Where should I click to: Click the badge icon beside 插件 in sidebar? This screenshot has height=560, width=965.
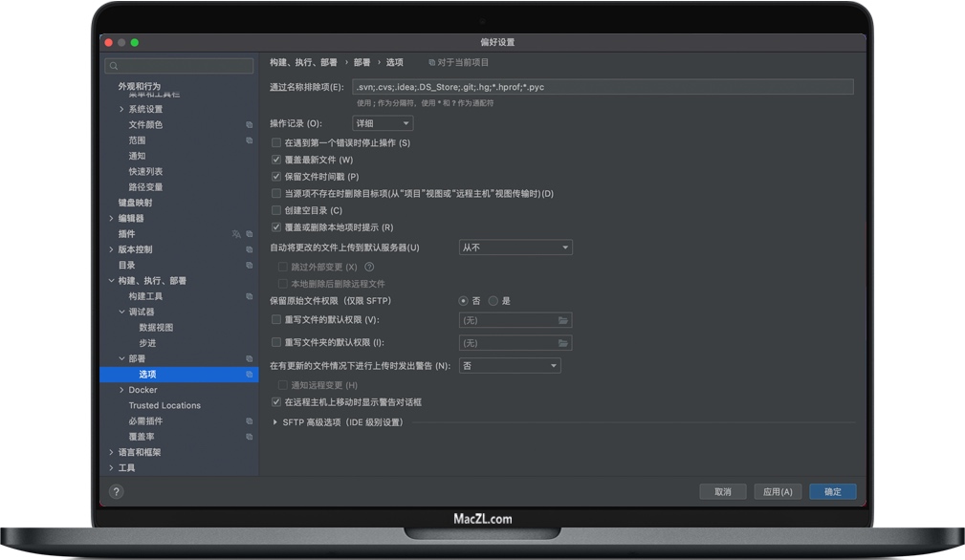click(249, 234)
